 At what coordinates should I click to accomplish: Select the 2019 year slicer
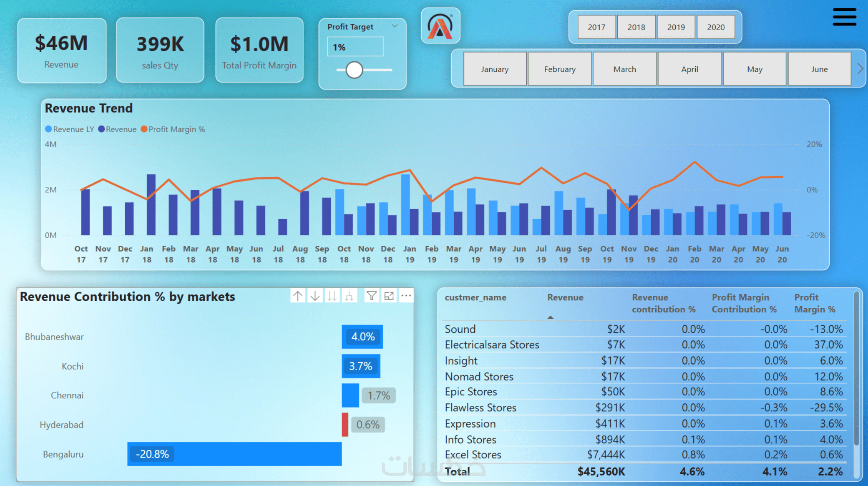point(676,27)
